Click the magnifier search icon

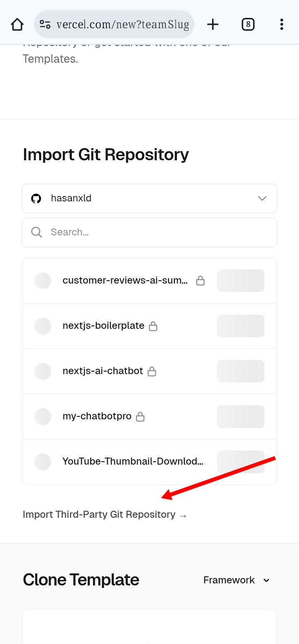click(x=37, y=232)
